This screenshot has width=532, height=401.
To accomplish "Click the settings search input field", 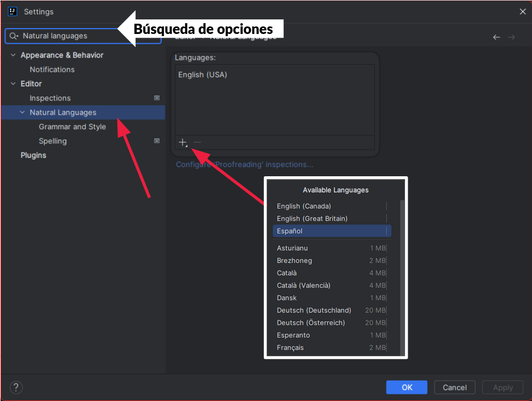I will (x=65, y=36).
